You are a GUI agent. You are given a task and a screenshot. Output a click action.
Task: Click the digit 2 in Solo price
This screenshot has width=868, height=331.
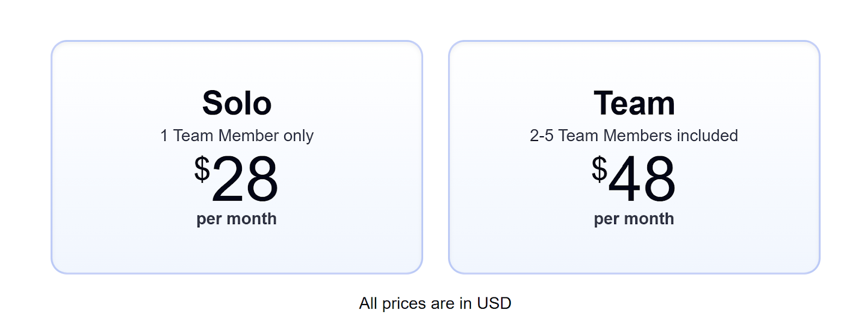[x=228, y=179]
